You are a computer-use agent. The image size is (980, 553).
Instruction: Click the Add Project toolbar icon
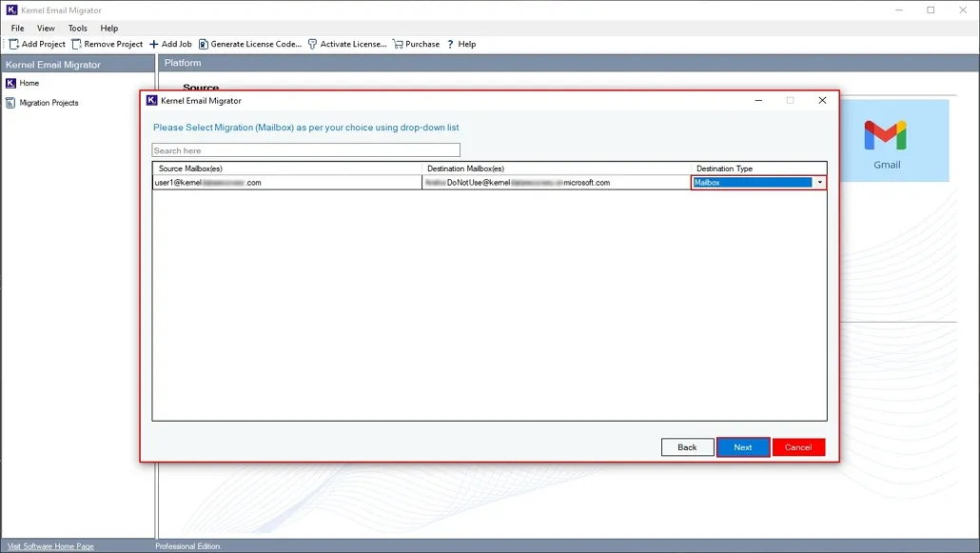[x=14, y=44]
